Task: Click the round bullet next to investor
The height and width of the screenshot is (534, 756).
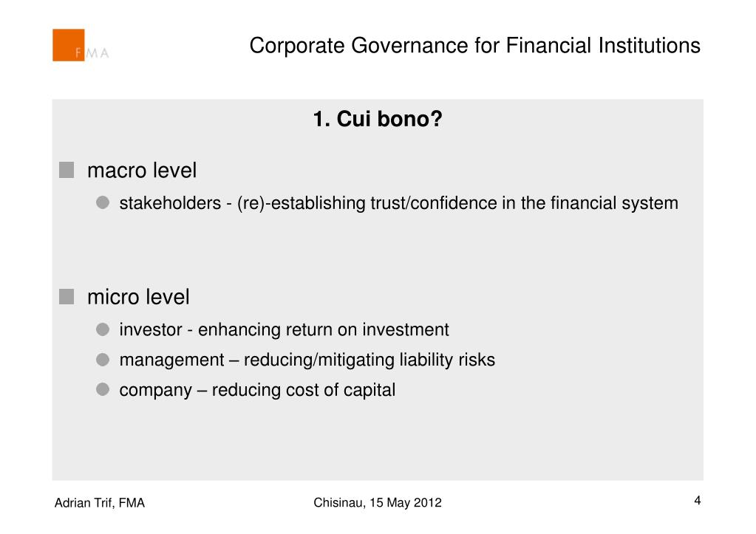Action: tap(103, 329)
